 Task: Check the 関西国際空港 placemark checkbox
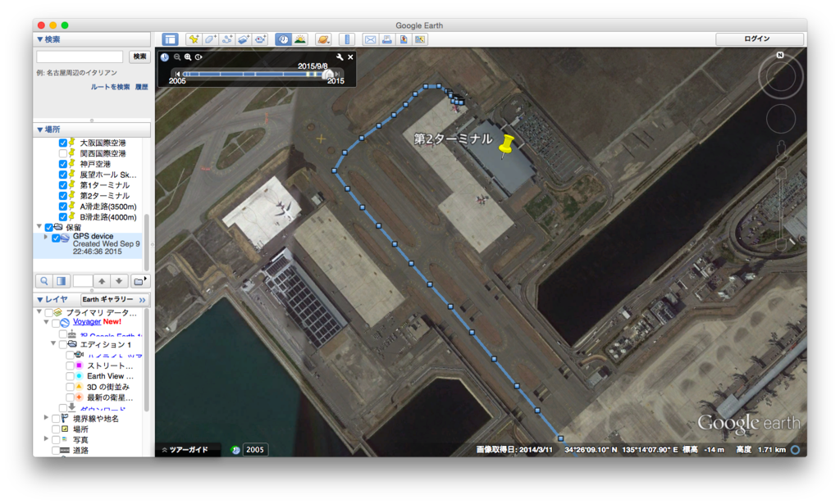62,153
